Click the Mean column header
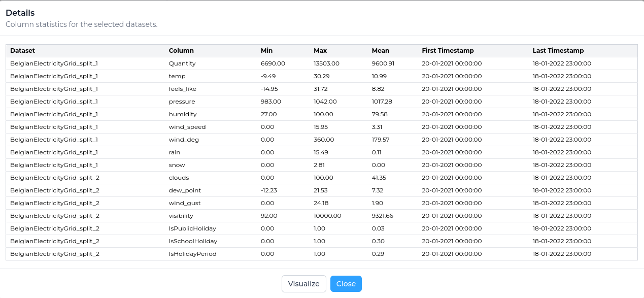The height and width of the screenshot is (298, 644). (381, 51)
